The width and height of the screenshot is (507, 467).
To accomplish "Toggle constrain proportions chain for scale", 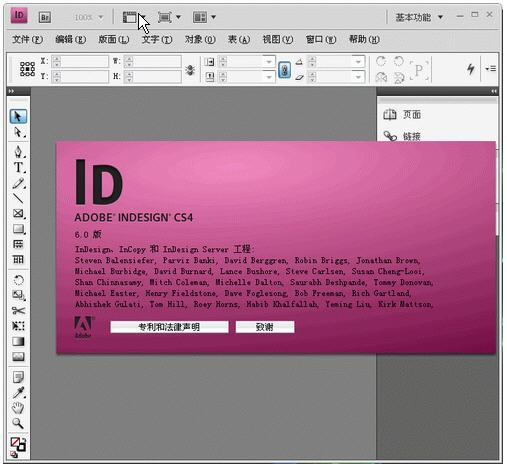I will [284, 70].
